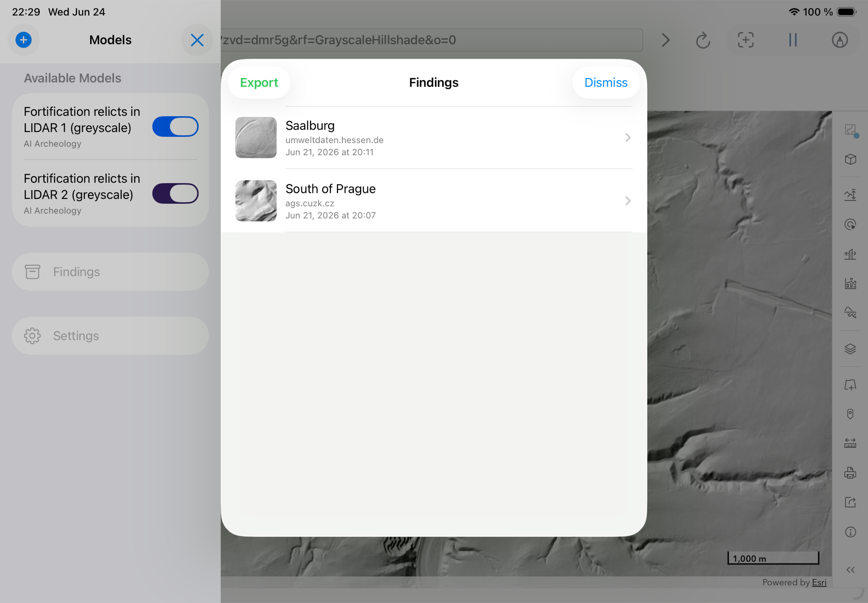Toggle Fortification relicts in LIDAR 2 switch

176,194
